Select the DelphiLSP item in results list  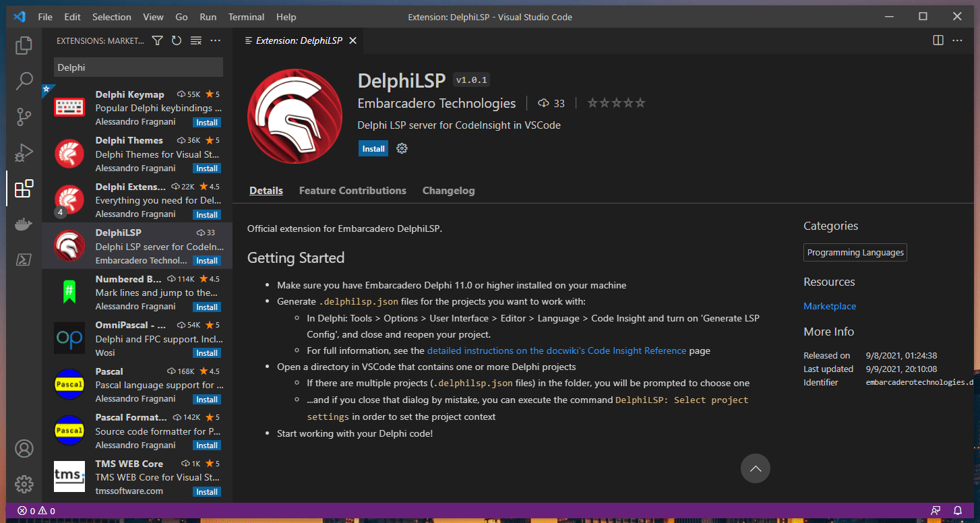[137, 246]
